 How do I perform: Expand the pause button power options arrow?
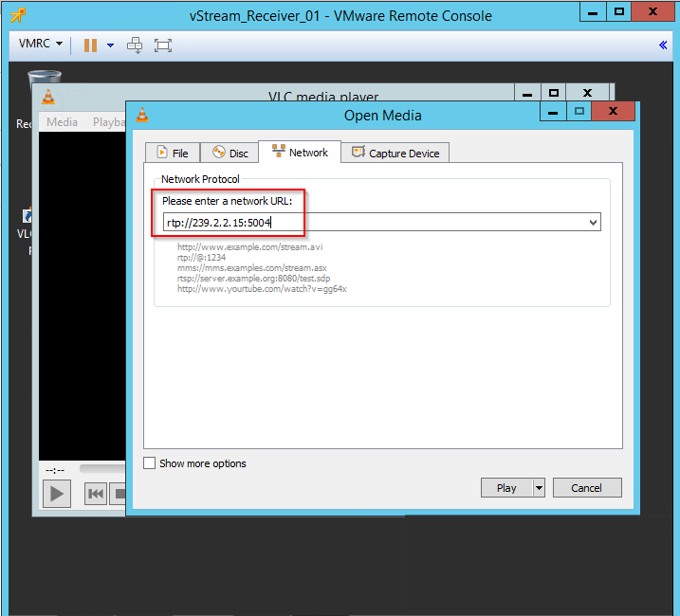(x=110, y=45)
